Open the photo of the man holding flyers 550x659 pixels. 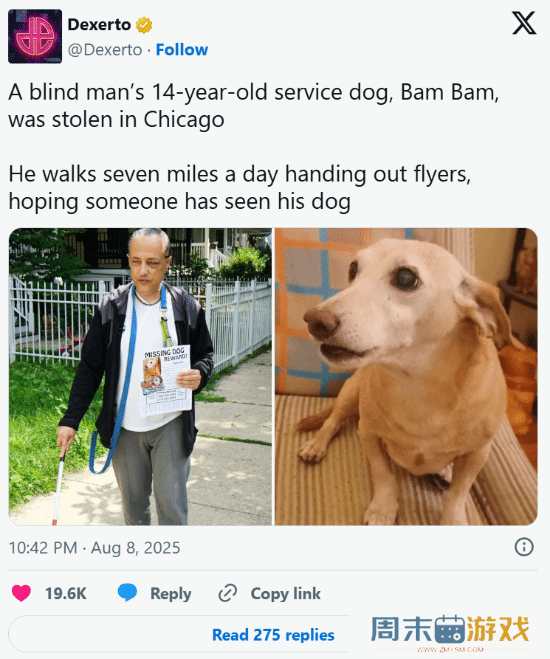coord(140,377)
